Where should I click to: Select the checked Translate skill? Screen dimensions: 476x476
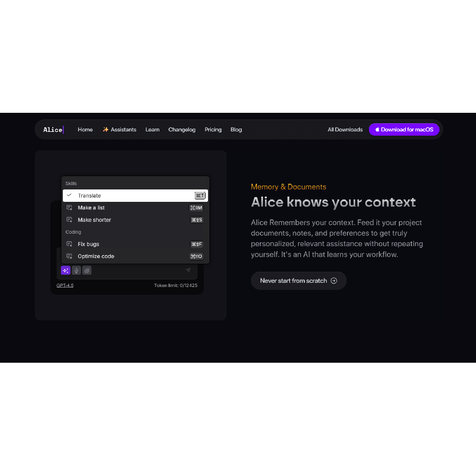[x=135, y=196]
